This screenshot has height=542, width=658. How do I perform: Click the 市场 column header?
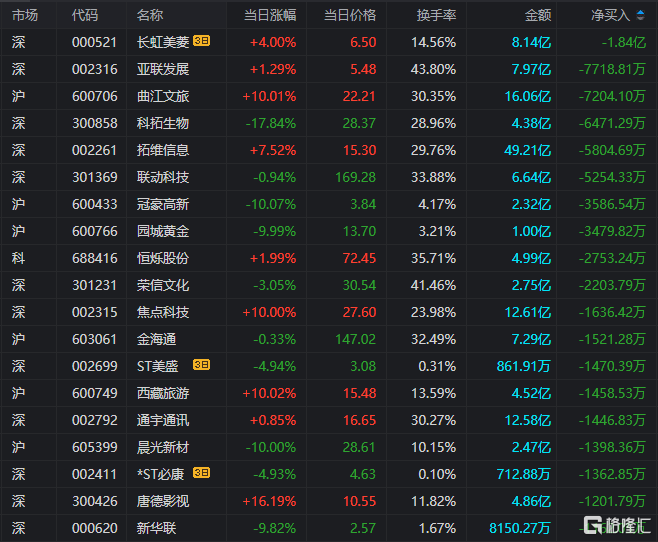point(25,16)
